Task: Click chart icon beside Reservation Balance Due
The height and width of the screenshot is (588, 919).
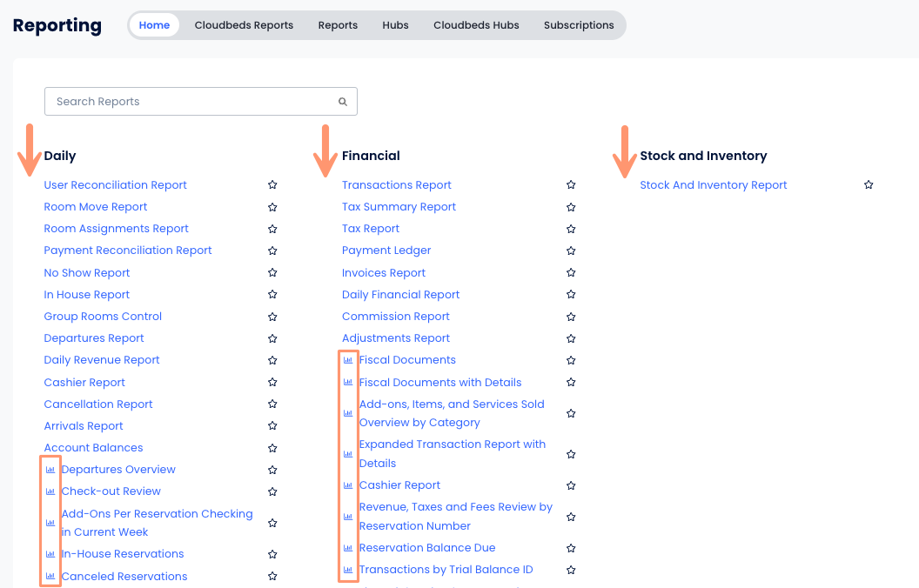Action: [348, 548]
